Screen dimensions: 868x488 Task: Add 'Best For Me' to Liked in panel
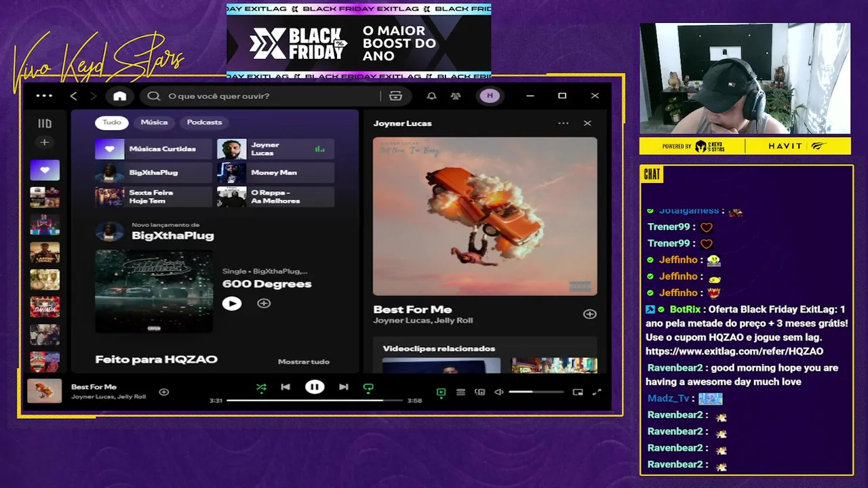click(x=589, y=314)
